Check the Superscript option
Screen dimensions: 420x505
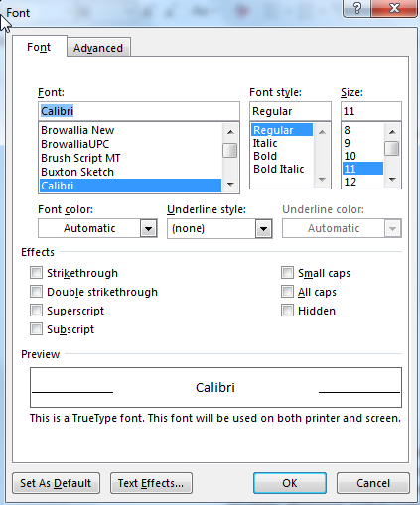(36, 311)
